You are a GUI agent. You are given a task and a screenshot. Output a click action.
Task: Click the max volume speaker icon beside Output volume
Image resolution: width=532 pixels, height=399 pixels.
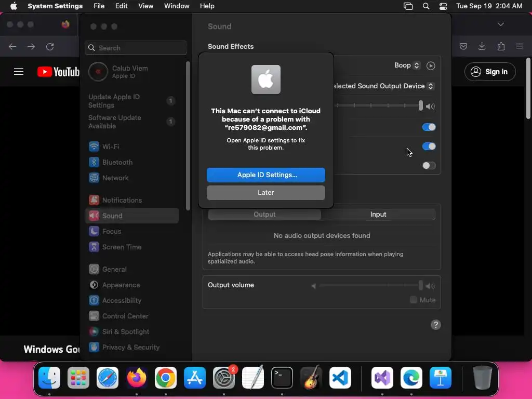click(430, 286)
